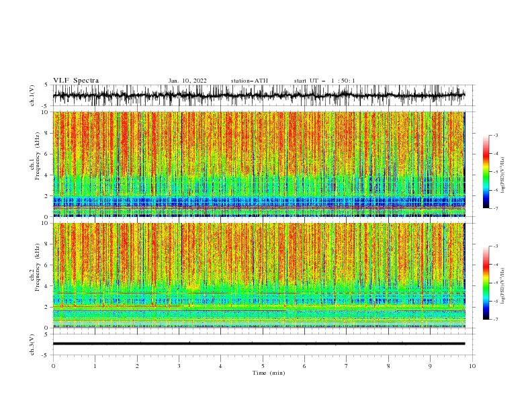Click the flat ch.3(V) waveform trace
This screenshot has width=532, height=411.
tap(259, 344)
